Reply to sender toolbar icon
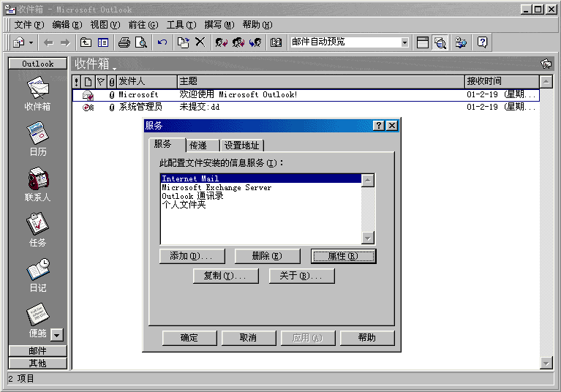 (221, 42)
